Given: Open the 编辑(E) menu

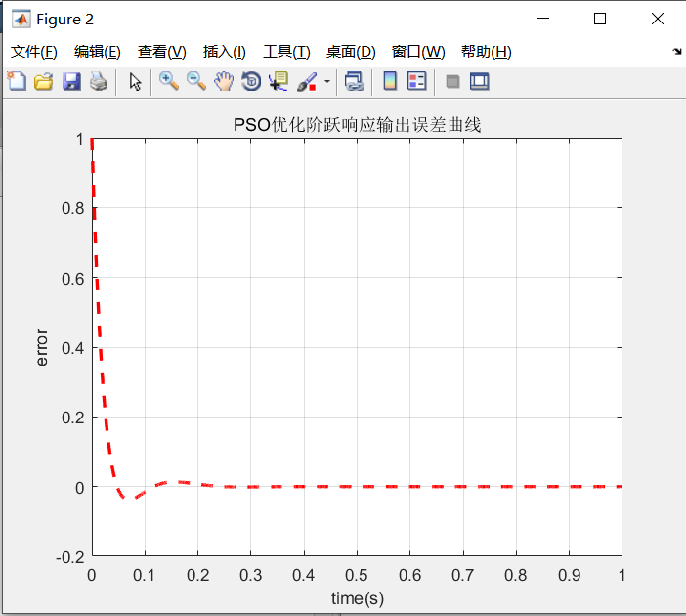Looking at the screenshot, I should coord(97,52).
